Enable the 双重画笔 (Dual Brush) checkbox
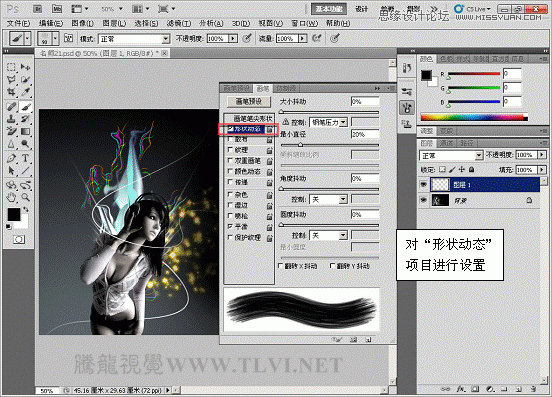Viewport: 552px width, 397px height. tap(230, 160)
